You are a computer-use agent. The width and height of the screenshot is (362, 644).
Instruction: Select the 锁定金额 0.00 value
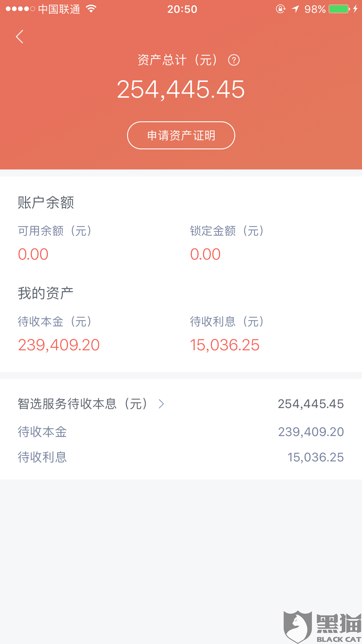coord(205,254)
